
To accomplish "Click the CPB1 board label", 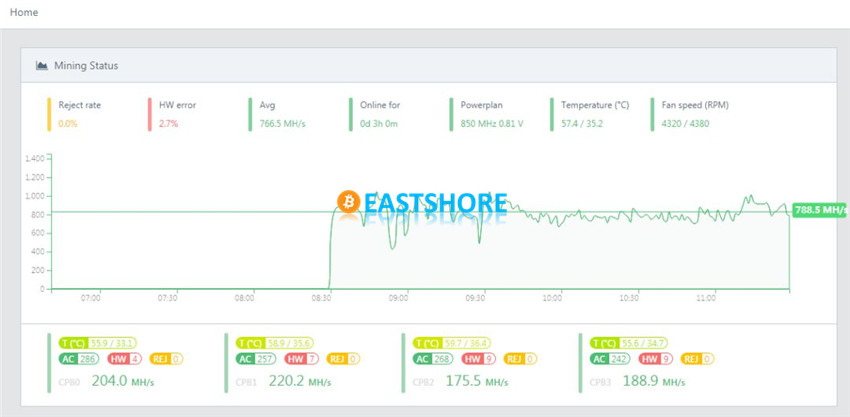I will coord(246,382).
